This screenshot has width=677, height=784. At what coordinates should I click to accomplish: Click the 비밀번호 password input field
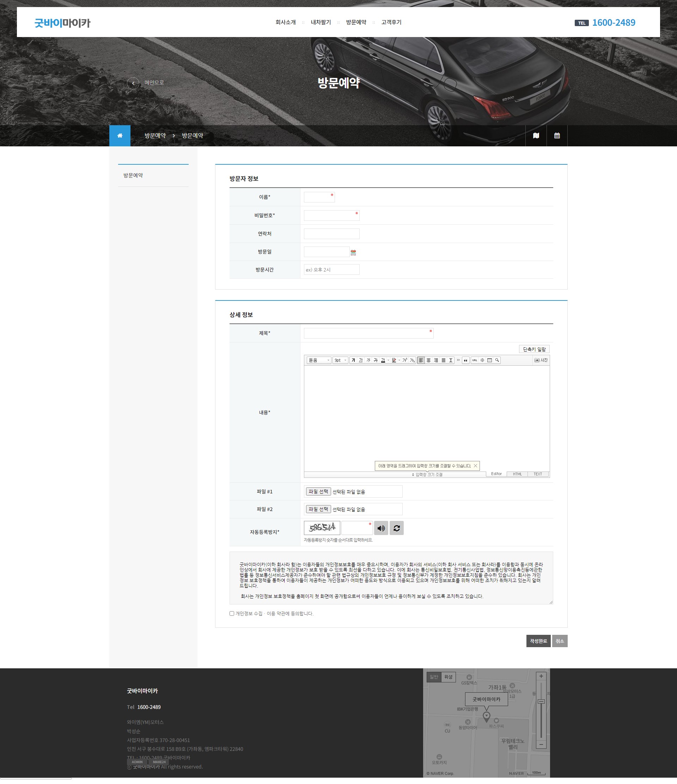point(332,216)
